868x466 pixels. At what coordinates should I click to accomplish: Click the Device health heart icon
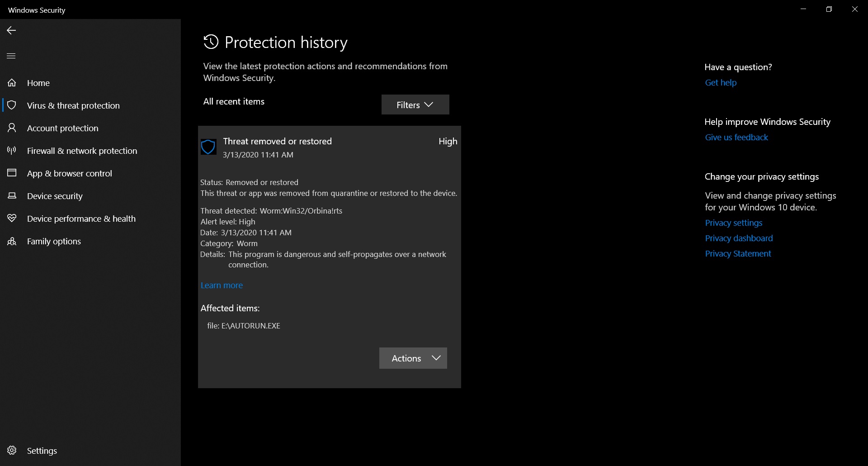(12, 219)
